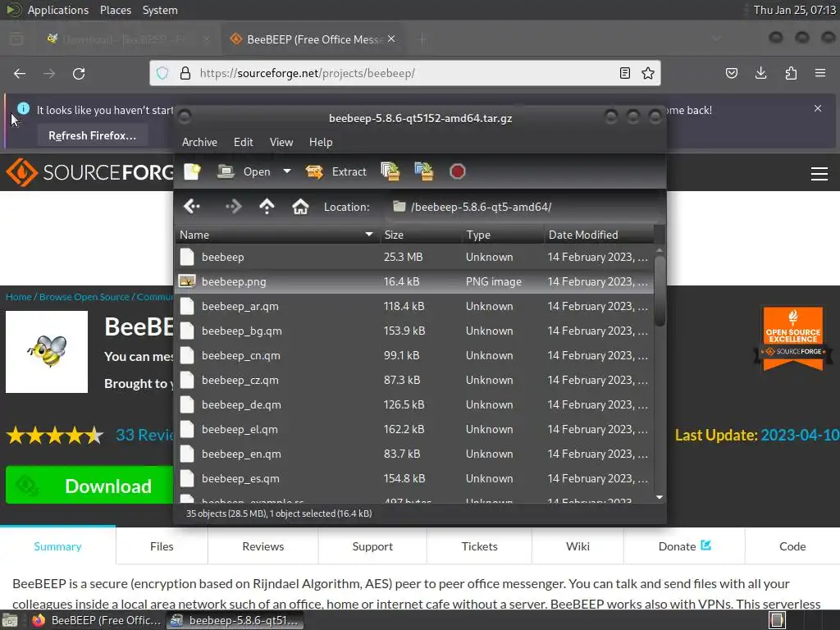Click the Extract toolbar button
The width and height of the screenshot is (840, 630).
(336, 172)
